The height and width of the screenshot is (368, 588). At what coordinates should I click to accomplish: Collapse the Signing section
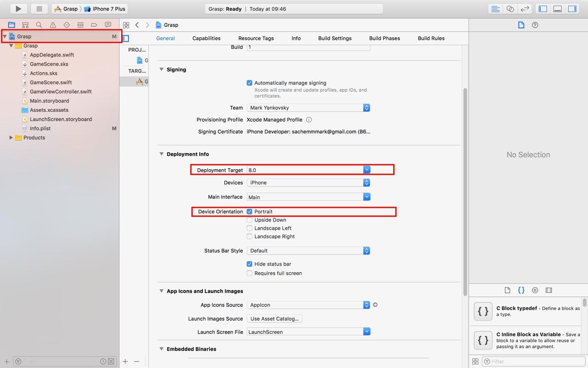pos(161,69)
